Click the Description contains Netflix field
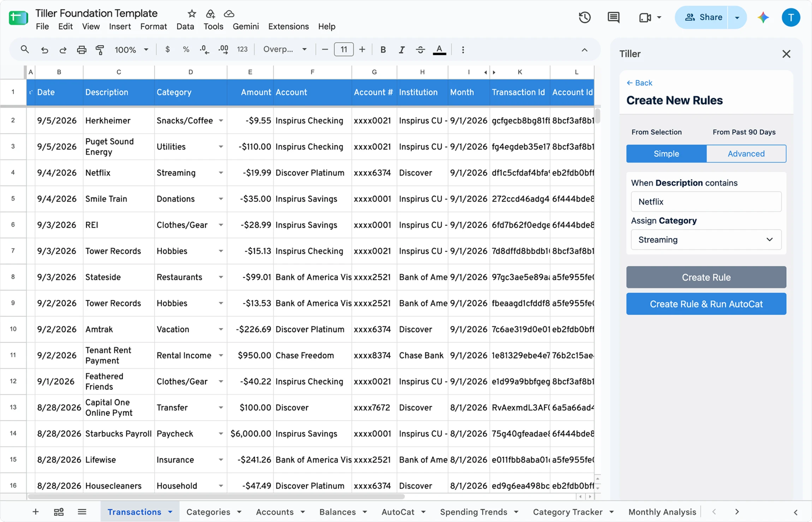 [706, 202]
